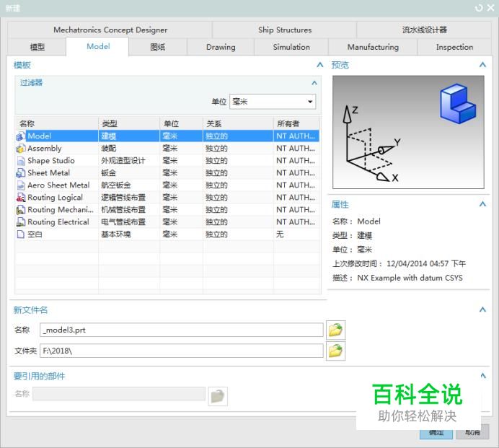This screenshot has height=448, width=499.
Task: Collapse the 新文件名 section
Action: click(x=482, y=309)
